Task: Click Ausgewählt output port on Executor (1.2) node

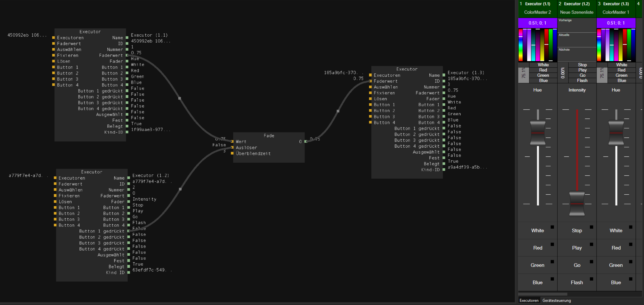Action: click(x=128, y=255)
